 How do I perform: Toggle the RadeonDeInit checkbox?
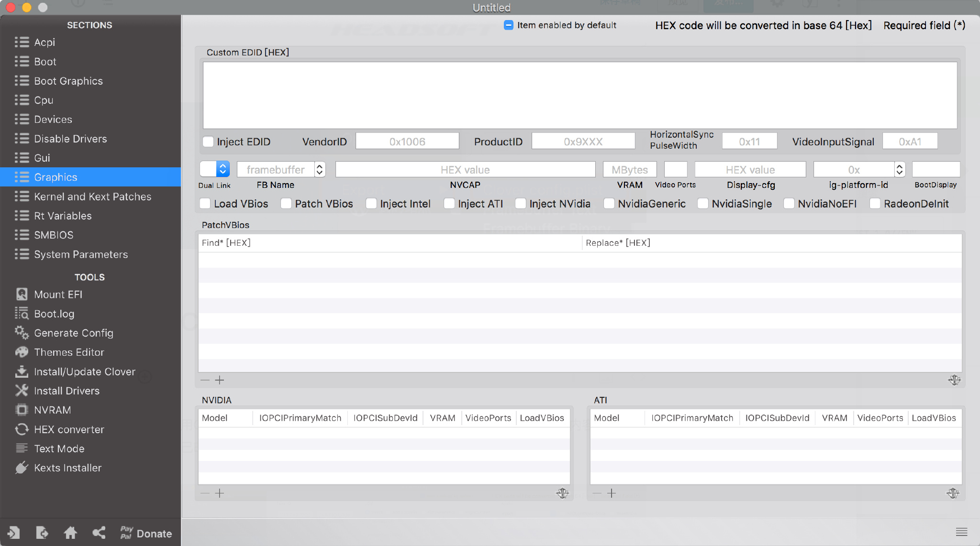(875, 204)
